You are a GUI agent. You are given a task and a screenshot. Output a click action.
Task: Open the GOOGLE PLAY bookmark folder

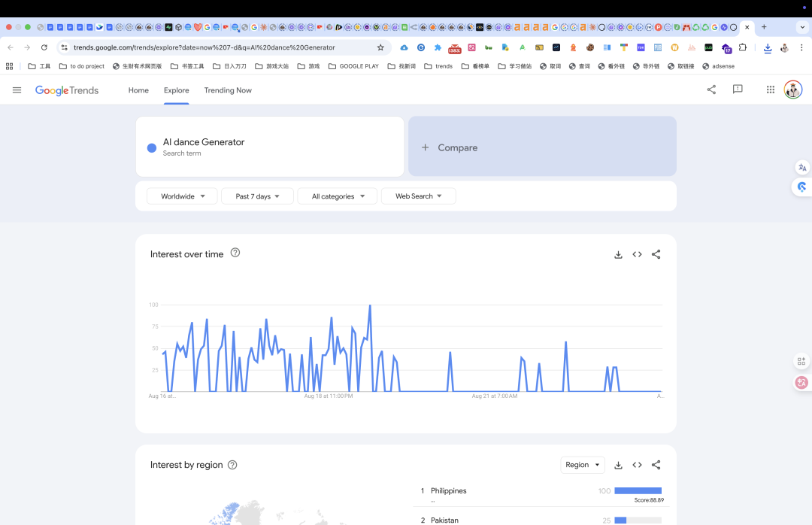353,66
